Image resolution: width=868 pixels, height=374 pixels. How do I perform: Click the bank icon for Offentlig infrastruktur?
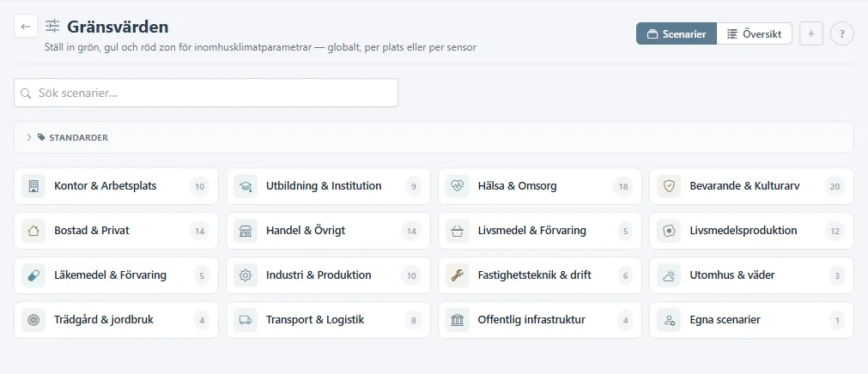point(458,320)
